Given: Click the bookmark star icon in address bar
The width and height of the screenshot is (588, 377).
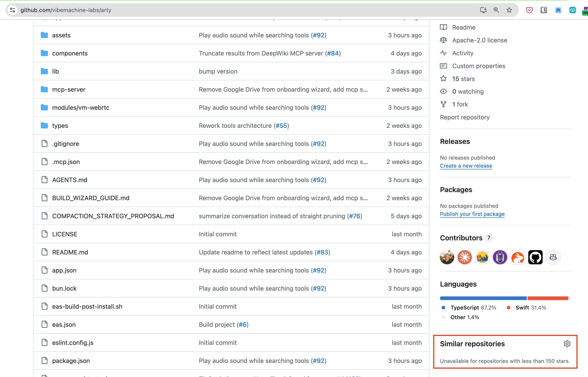Looking at the screenshot, I should (509, 10).
